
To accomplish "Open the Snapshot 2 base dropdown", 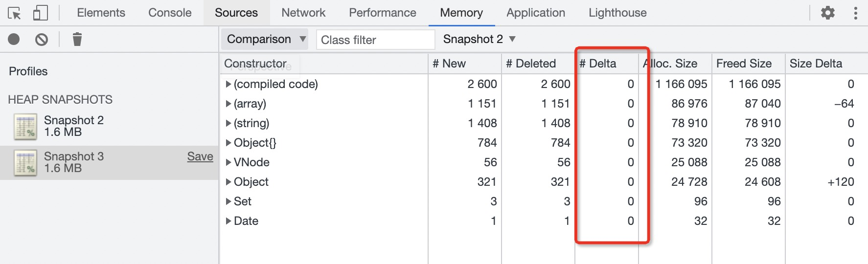I will click(x=479, y=39).
